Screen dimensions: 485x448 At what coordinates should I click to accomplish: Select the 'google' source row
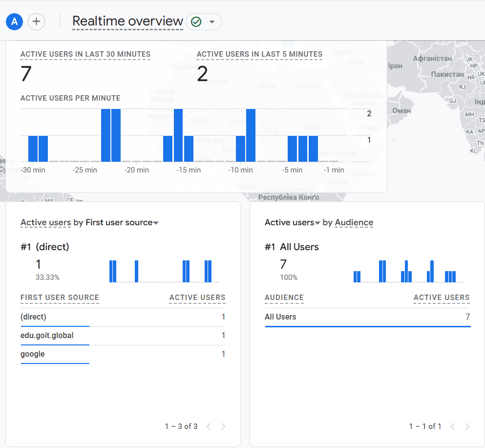pyautogui.click(x=123, y=354)
